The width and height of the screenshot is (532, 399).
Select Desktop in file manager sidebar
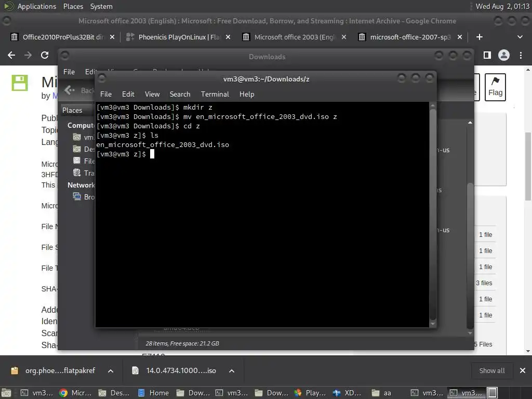coord(84,149)
